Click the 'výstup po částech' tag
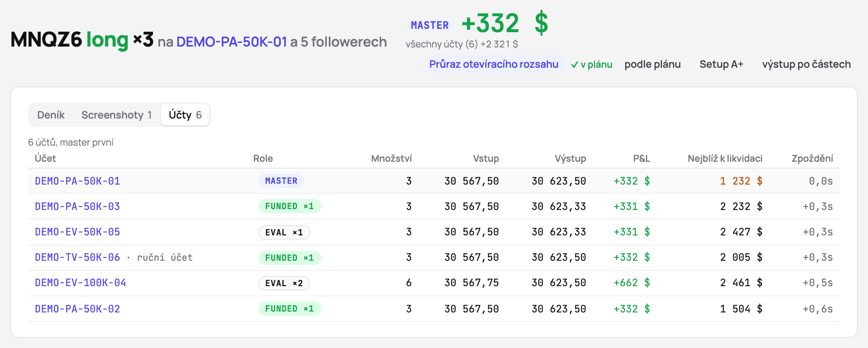The image size is (868, 348). point(807,64)
